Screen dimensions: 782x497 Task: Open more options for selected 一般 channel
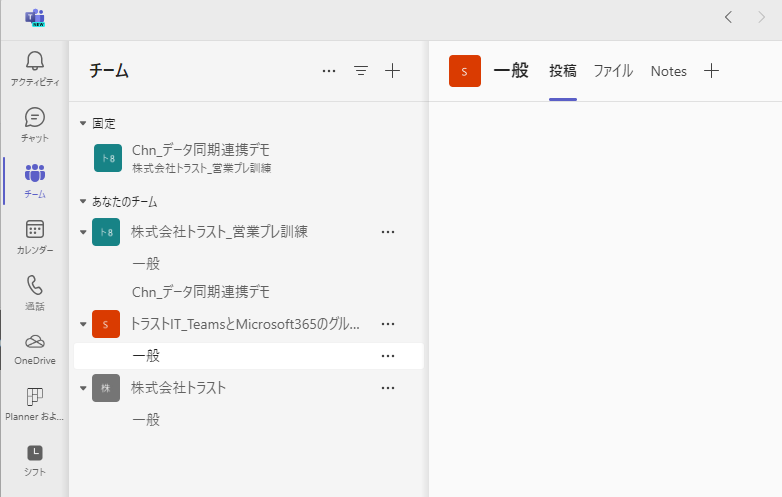coord(388,356)
